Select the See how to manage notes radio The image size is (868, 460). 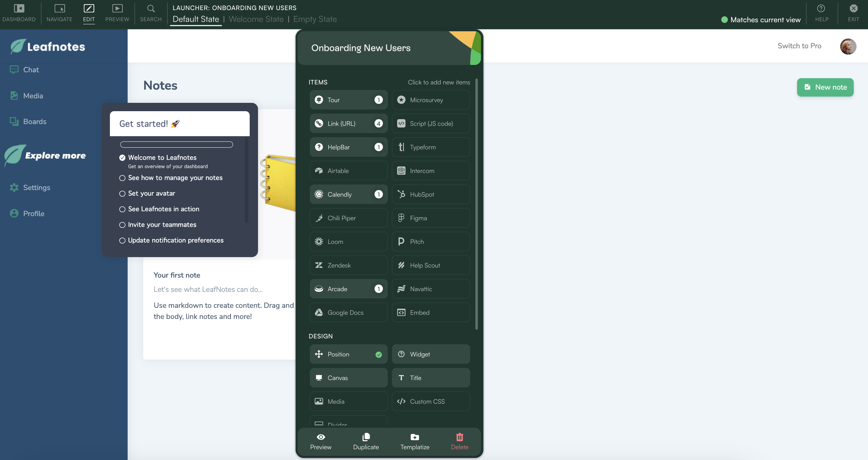(122, 177)
